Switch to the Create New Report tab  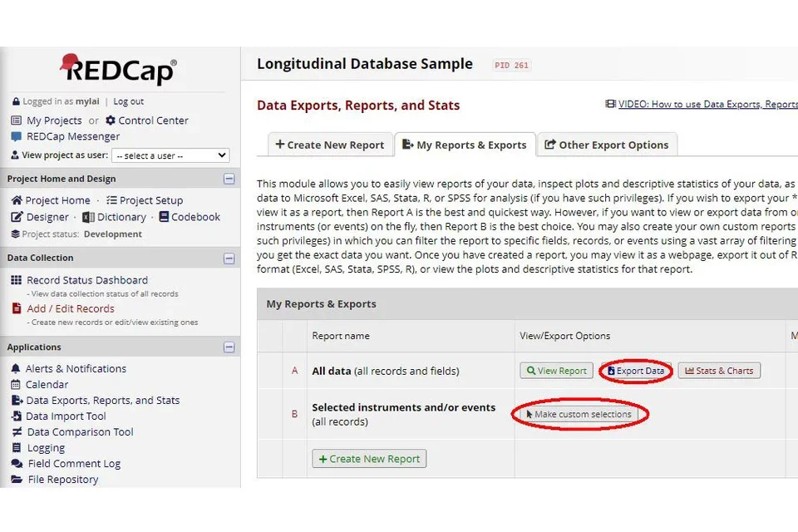[330, 144]
